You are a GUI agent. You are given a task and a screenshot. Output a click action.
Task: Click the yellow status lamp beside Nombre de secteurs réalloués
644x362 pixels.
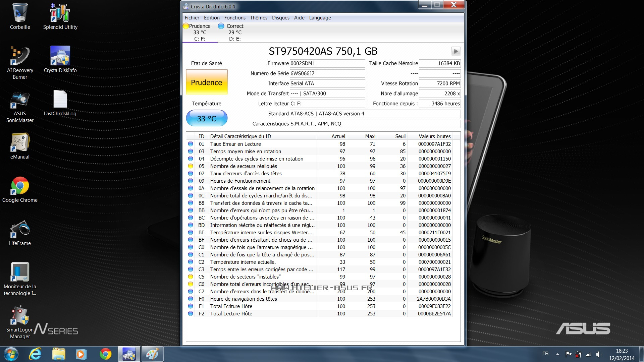click(x=191, y=166)
